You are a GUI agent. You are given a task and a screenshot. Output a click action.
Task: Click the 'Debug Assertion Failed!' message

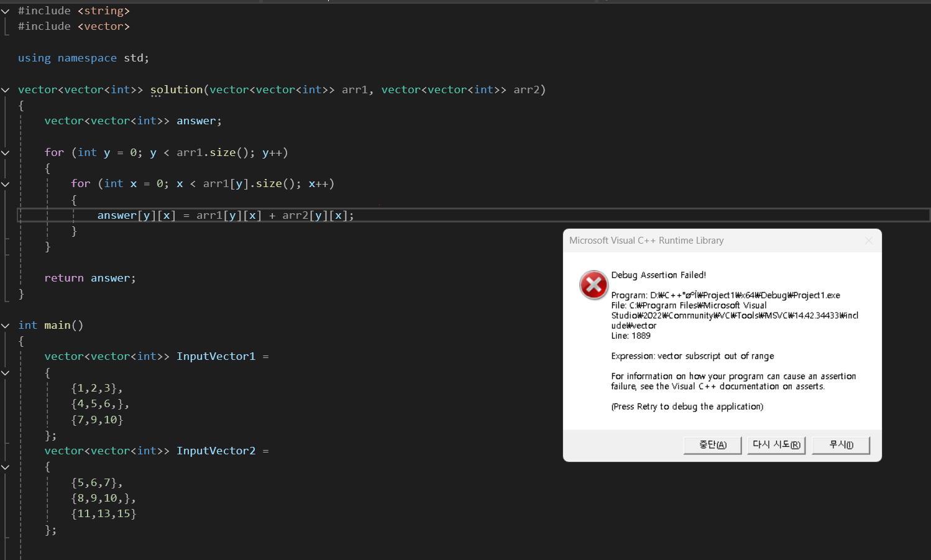point(659,275)
